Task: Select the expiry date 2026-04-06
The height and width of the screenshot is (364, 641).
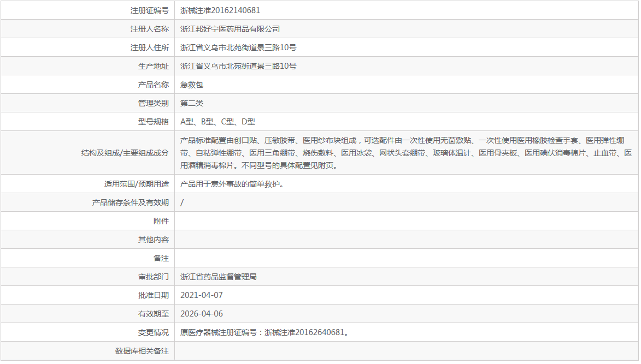Action: coord(201,313)
